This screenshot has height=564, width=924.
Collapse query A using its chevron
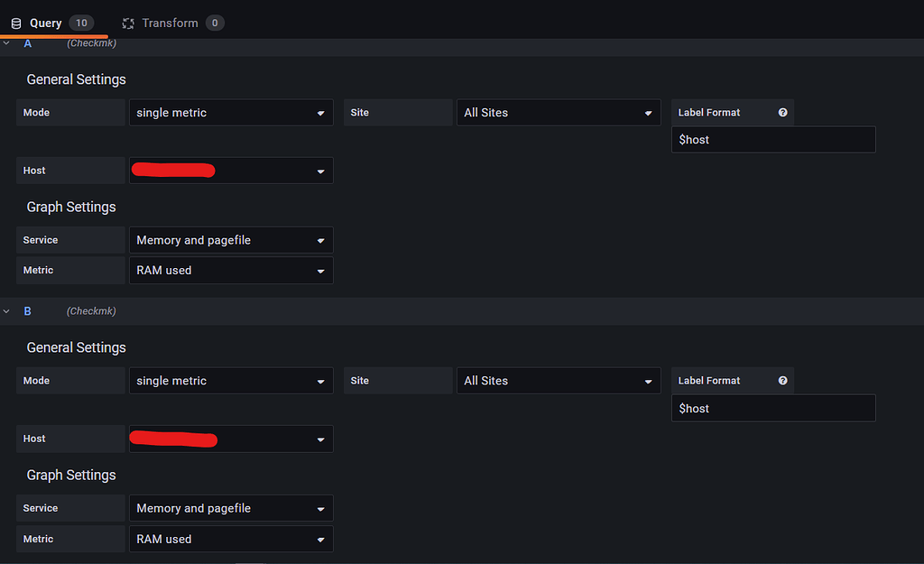tap(7, 42)
